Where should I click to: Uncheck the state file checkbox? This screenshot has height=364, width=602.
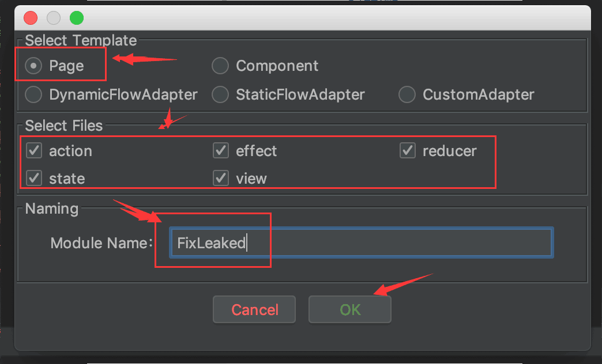(x=34, y=179)
